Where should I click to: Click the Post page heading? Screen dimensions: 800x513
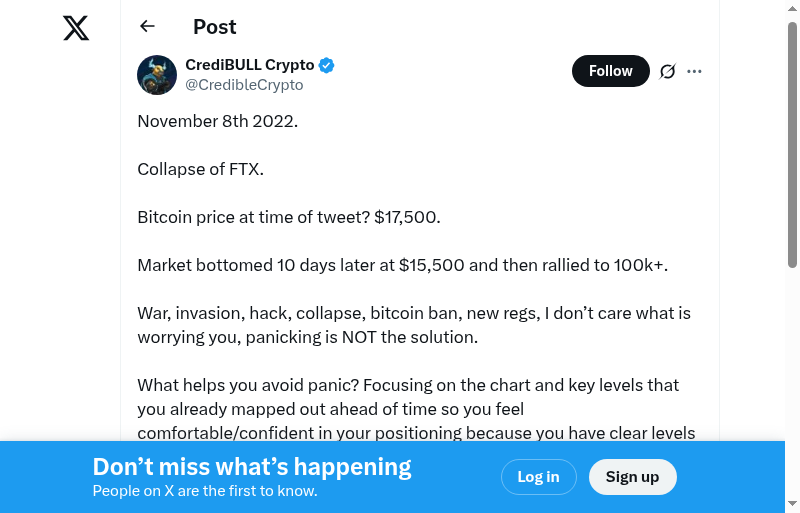point(215,27)
